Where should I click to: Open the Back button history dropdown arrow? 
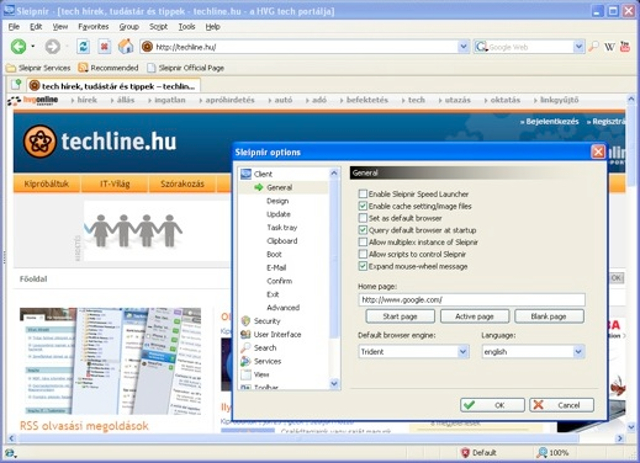point(33,47)
